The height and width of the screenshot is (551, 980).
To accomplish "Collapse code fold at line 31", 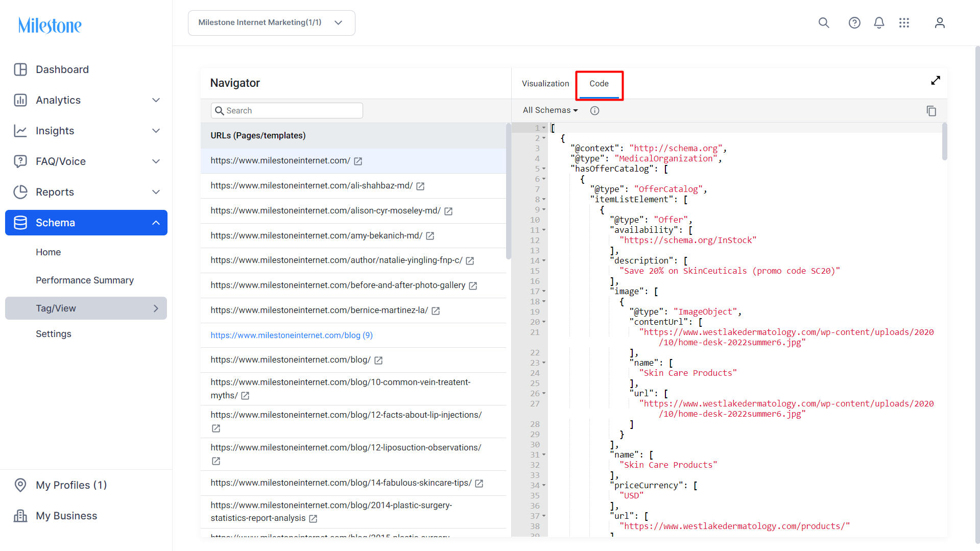I will [x=544, y=454].
